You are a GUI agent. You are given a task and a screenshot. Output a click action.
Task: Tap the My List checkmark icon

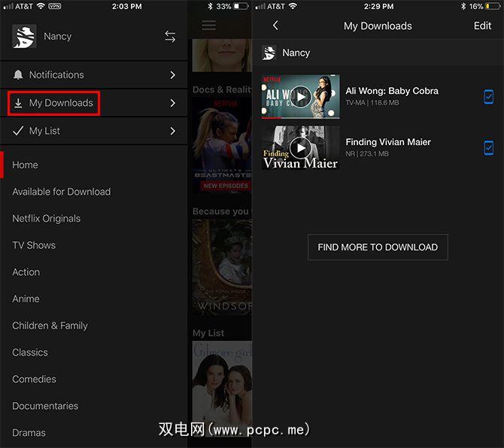18,131
